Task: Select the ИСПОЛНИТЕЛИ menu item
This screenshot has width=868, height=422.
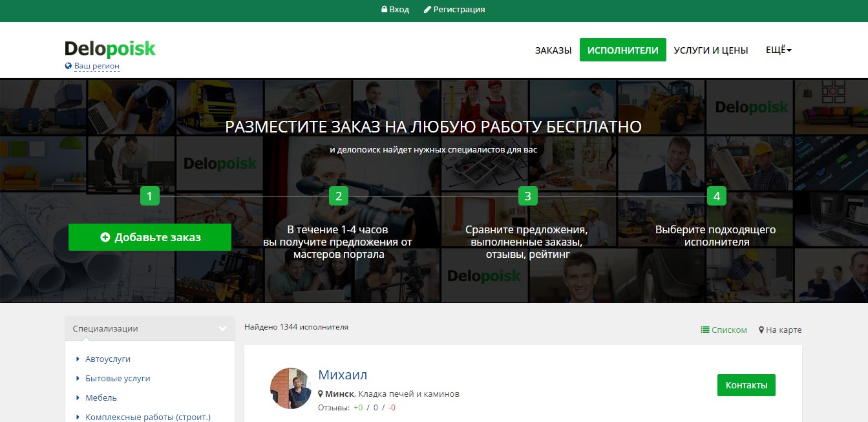Action: point(623,50)
